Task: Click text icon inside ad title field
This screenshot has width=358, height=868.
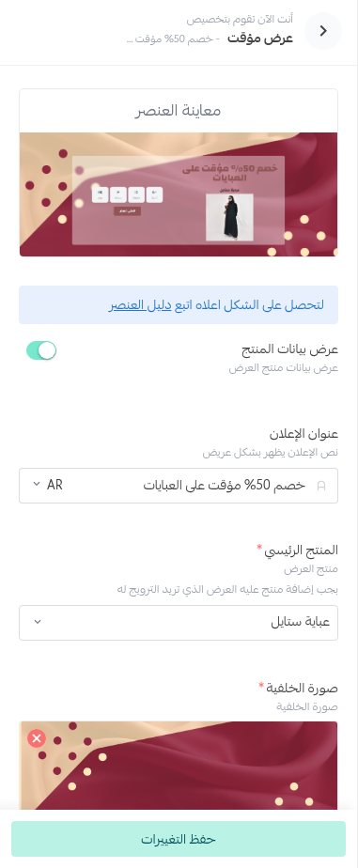Action: tap(321, 486)
